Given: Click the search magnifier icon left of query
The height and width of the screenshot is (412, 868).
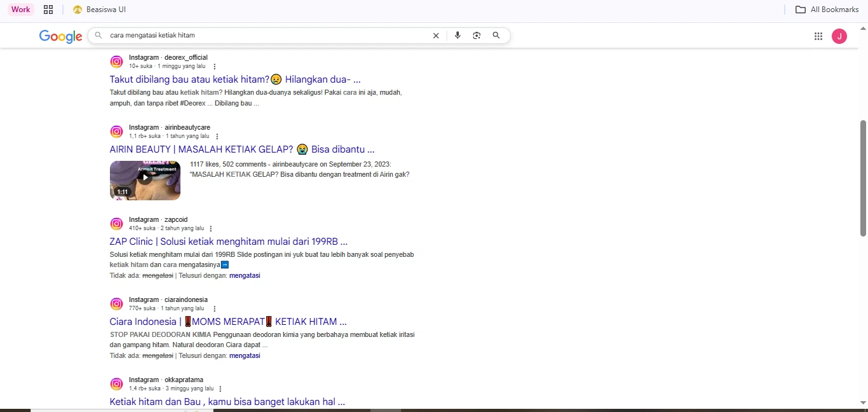Looking at the screenshot, I should [98, 36].
